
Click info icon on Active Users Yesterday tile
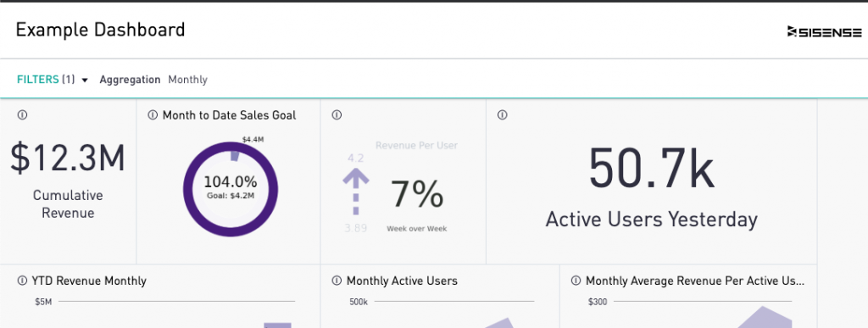(x=502, y=115)
